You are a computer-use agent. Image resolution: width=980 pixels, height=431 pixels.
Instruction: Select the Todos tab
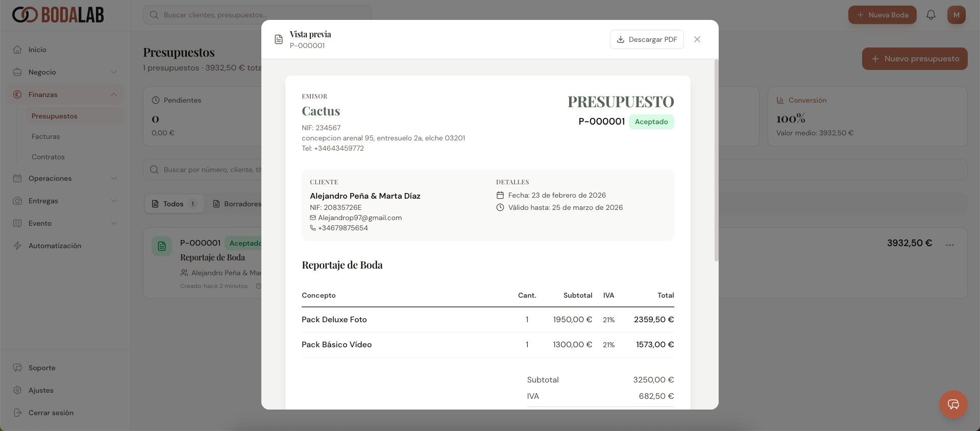click(174, 204)
